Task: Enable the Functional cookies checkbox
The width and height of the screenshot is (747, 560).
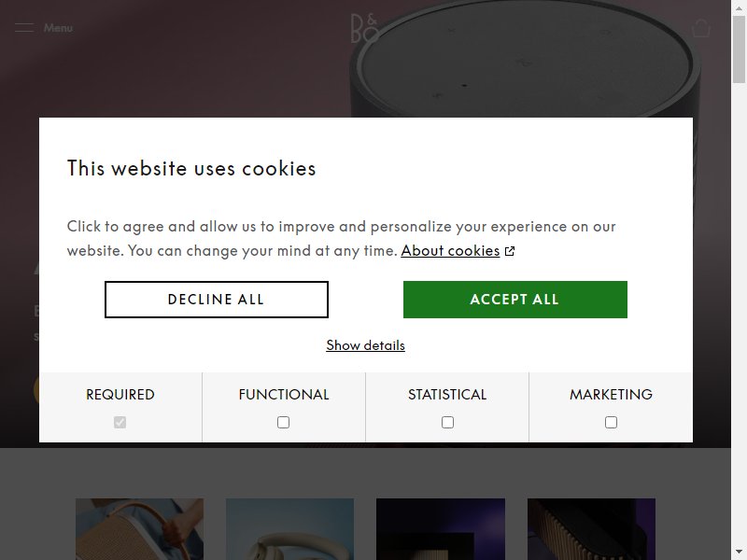Action: 284,423
